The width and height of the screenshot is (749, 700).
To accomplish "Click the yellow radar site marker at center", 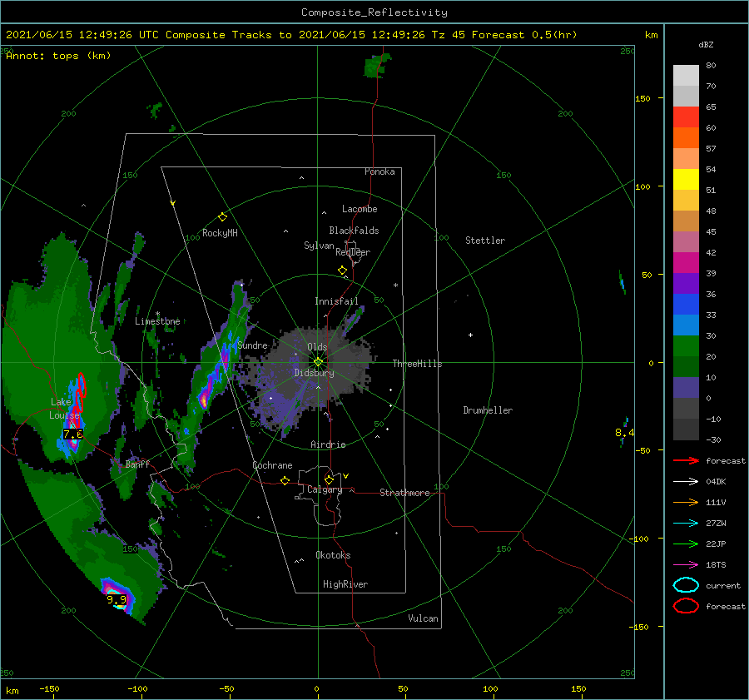I will click(318, 362).
